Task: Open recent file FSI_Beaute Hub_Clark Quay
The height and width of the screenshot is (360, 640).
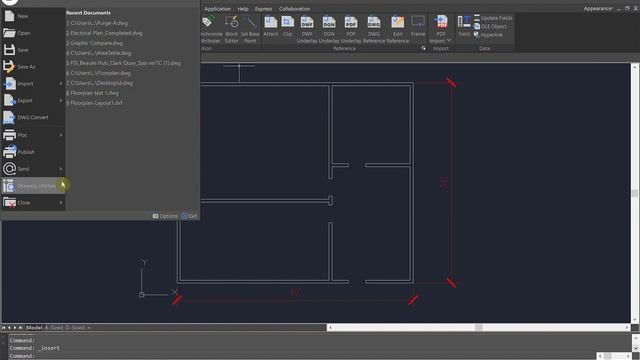Action: (123, 63)
